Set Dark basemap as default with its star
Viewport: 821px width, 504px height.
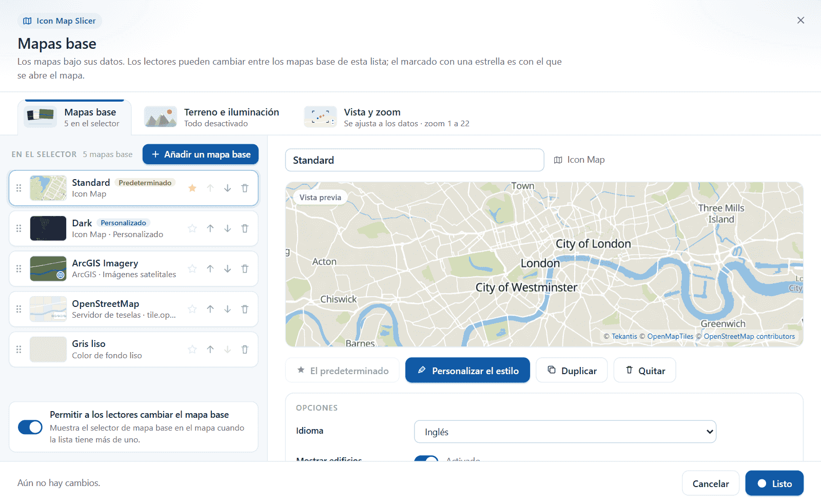point(192,228)
